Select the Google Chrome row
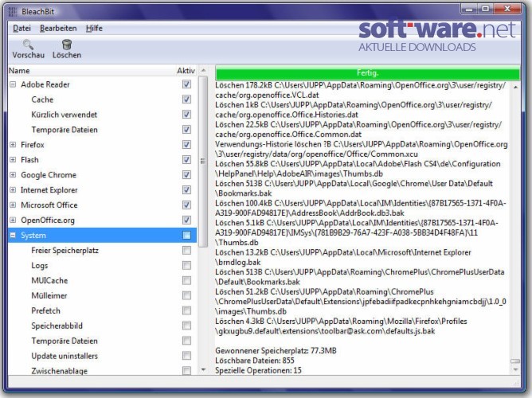532x398 pixels. (102, 175)
